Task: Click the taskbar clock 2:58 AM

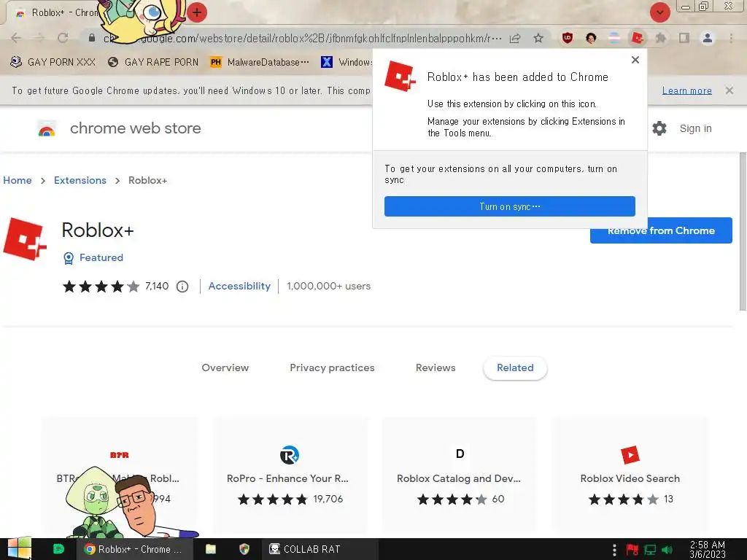Action: (x=708, y=549)
